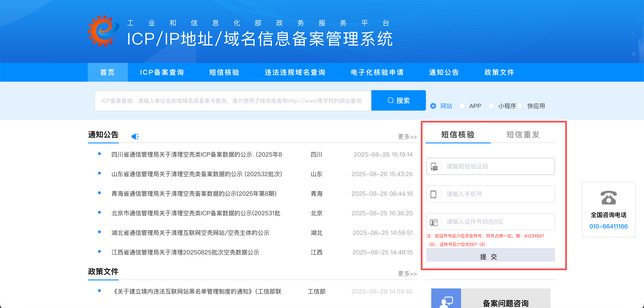Click the telephone icon above 全国咨询电话
The height and width of the screenshot is (308, 644).
(608, 198)
